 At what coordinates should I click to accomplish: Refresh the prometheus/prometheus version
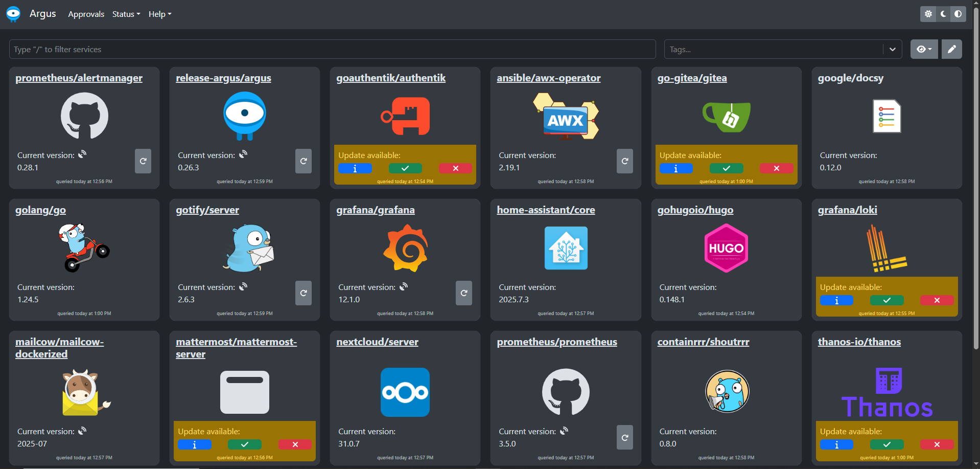pyautogui.click(x=624, y=437)
